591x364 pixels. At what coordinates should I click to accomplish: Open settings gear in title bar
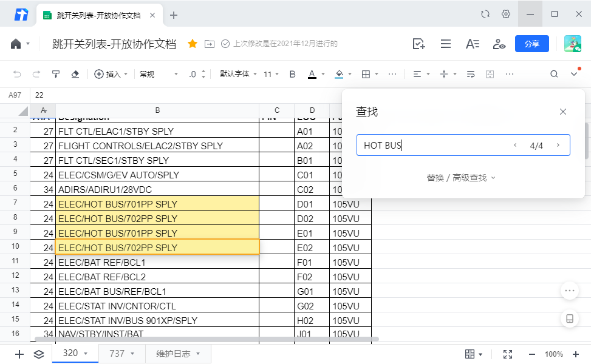coord(506,15)
